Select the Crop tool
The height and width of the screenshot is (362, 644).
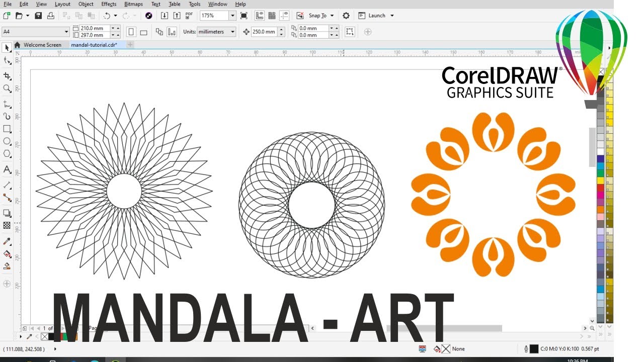(x=7, y=76)
